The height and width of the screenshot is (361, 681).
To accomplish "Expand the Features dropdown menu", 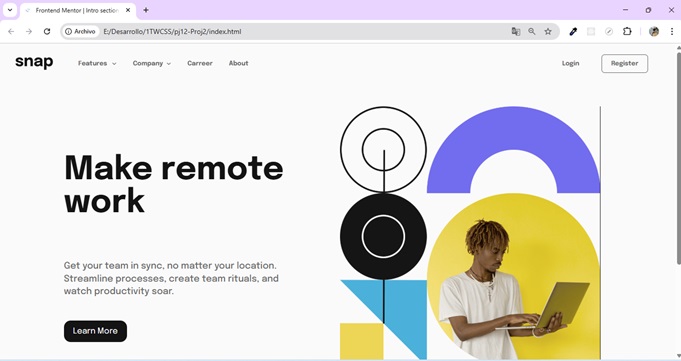I will click(x=97, y=63).
